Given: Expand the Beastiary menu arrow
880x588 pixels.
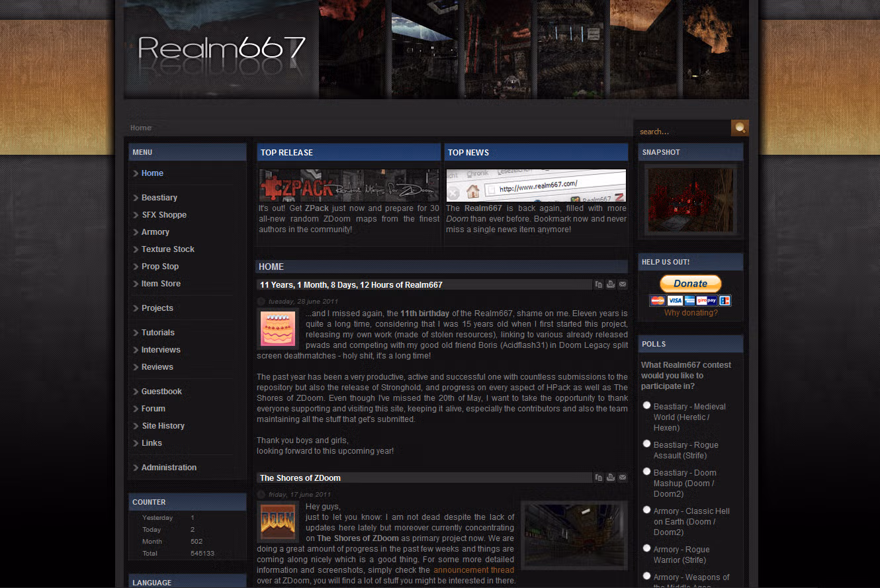Looking at the screenshot, I should click(136, 198).
